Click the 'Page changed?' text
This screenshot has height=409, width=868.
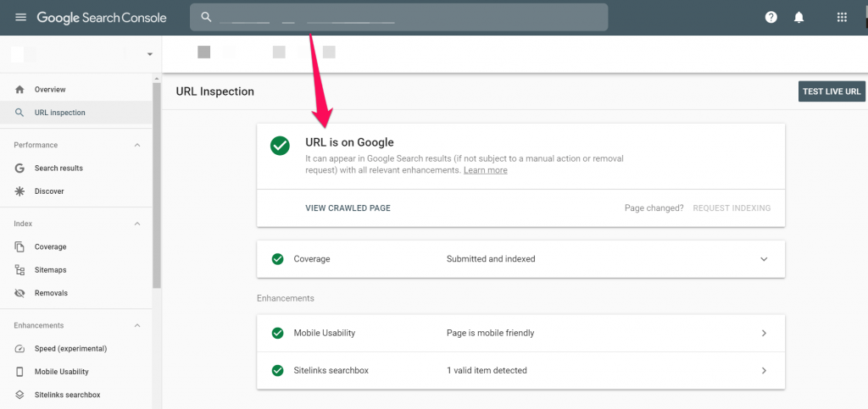click(654, 208)
